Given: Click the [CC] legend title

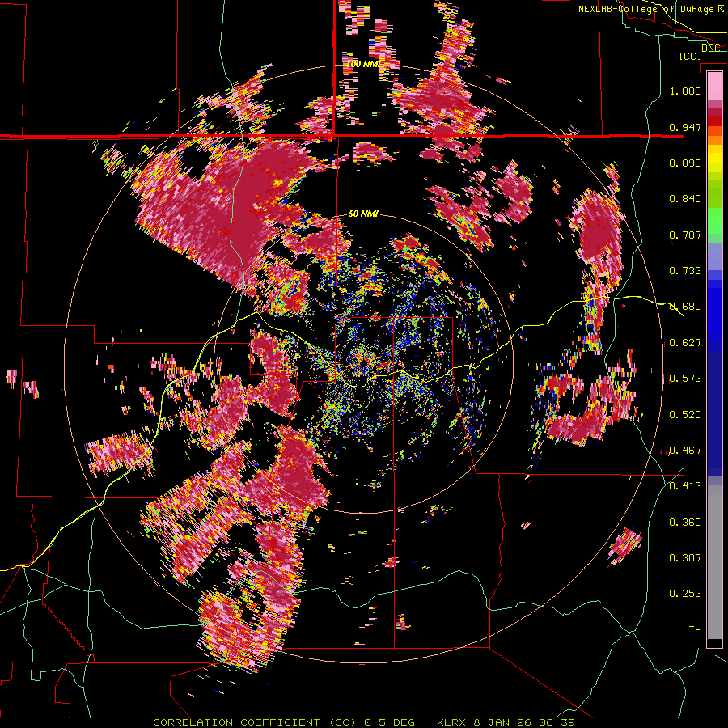Looking at the screenshot, I should click(690, 56).
